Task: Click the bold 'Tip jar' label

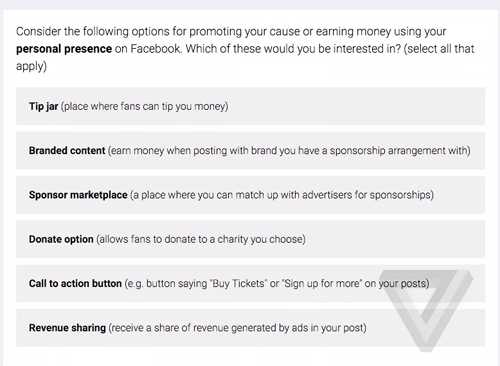Action: point(43,106)
